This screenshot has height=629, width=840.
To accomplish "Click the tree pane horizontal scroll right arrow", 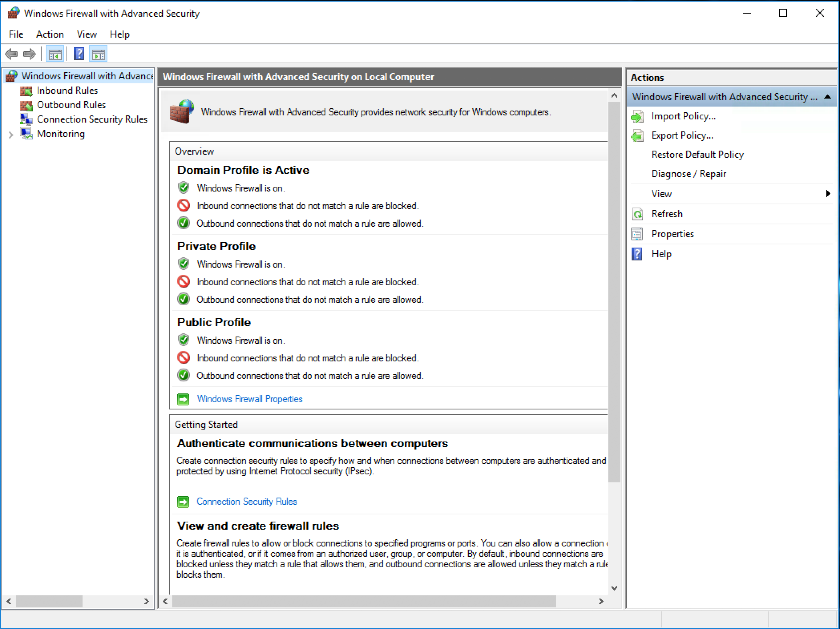I will coord(146,601).
